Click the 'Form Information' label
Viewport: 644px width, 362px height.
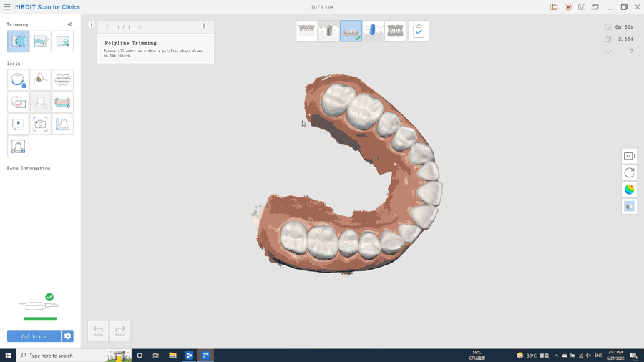click(x=29, y=169)
